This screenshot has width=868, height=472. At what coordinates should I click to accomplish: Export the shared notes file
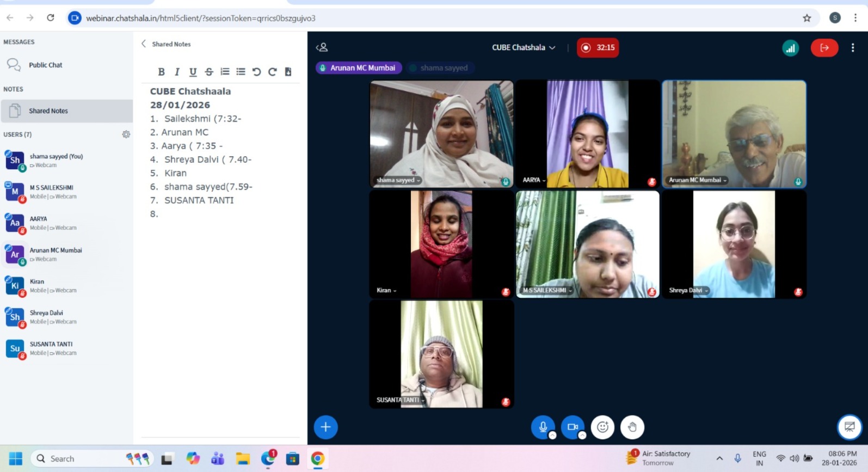[288, 72]
